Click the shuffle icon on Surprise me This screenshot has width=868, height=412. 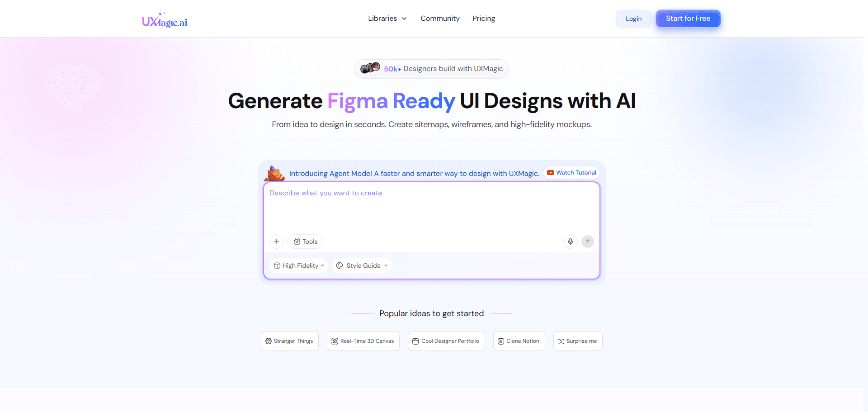click(561, 341)
